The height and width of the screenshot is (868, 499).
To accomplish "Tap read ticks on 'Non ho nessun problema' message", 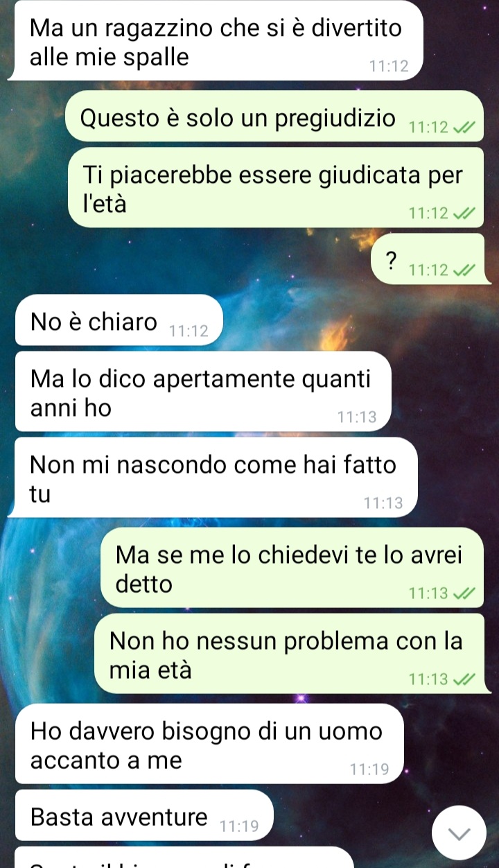I will [x=462, y=679].
